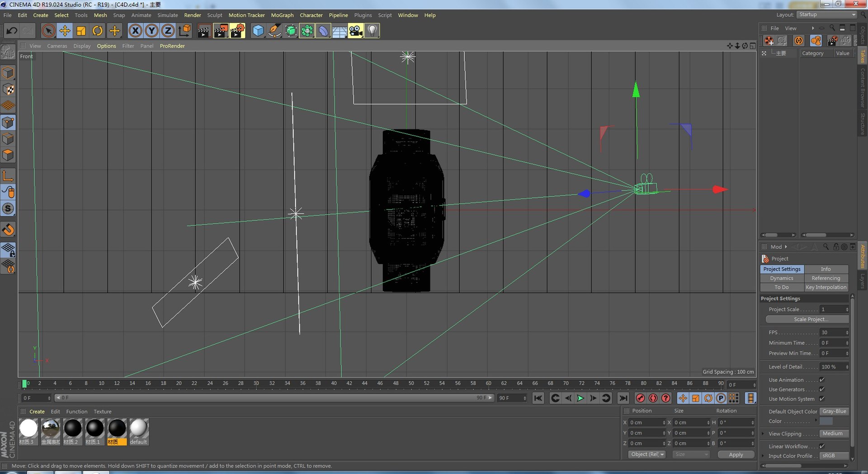Viewport: 868px width, 474px height.
Task: Click Record Active Objects button
Action: [x=640, y=398]
